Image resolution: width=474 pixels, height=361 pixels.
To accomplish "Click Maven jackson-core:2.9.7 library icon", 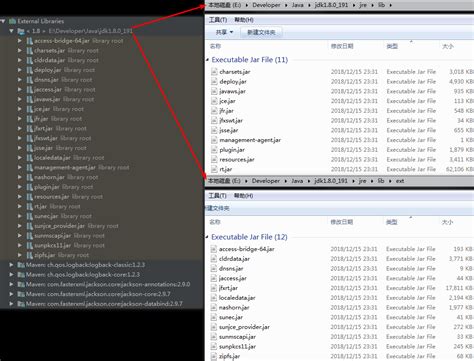I will [x=21, y=294].
